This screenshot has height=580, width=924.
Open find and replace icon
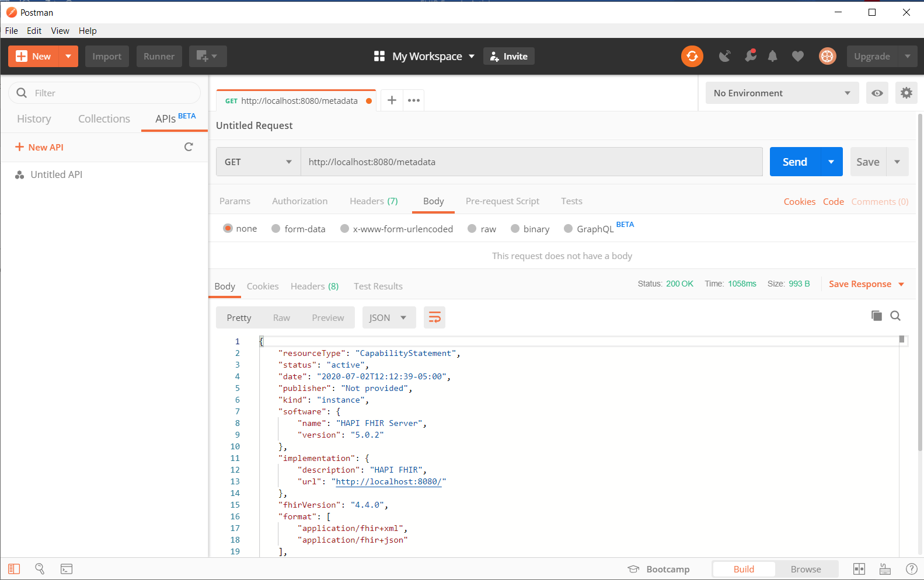(x=40, y=569)
